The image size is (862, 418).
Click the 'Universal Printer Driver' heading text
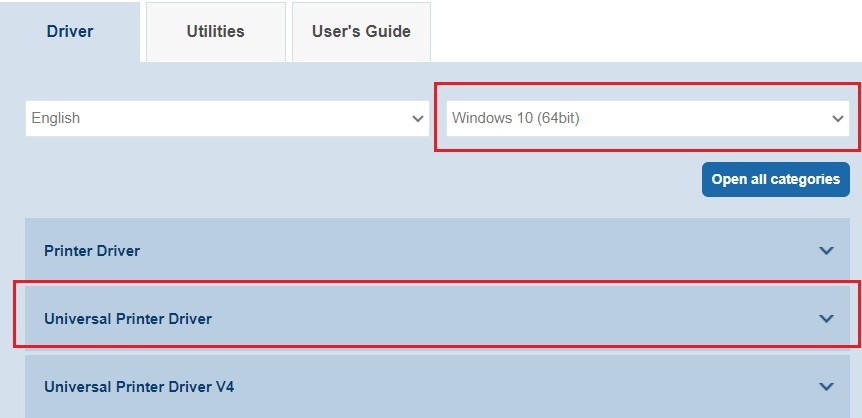(128, 319)
